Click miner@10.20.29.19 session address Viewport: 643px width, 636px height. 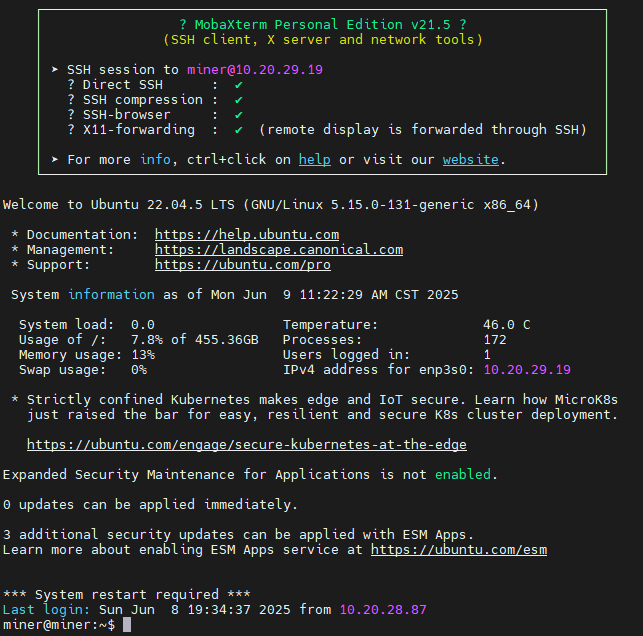tap(255, 70)
